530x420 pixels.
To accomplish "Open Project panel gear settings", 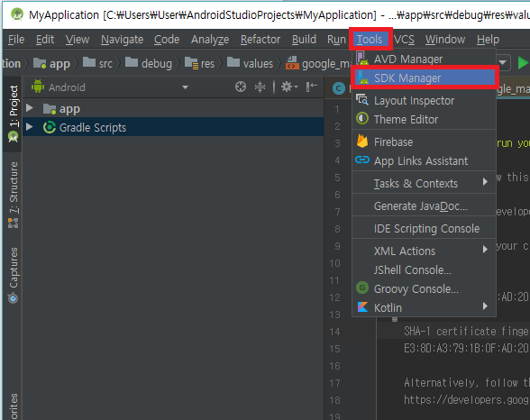I will coord(289,87).
